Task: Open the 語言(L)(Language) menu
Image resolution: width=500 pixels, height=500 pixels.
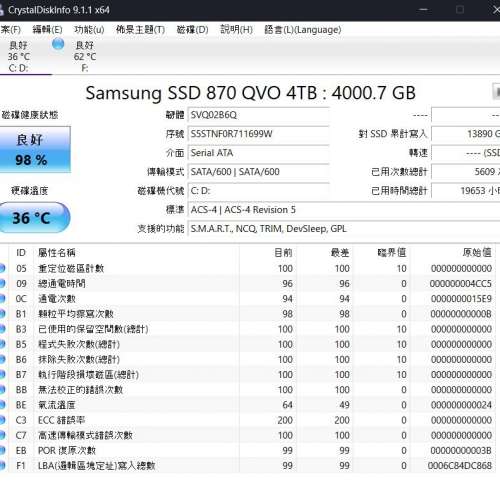Action: pyautogui.click(x=303, y=30)
